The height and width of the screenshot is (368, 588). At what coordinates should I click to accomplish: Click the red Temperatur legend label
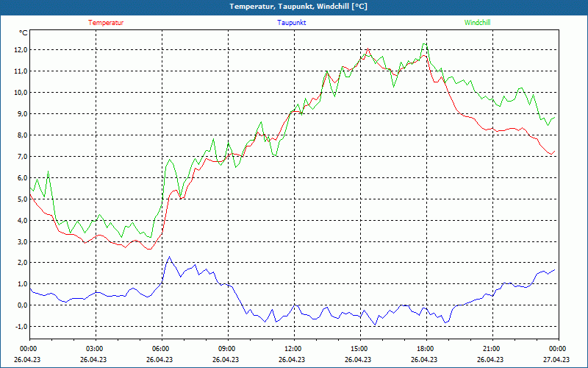(106, 23)
